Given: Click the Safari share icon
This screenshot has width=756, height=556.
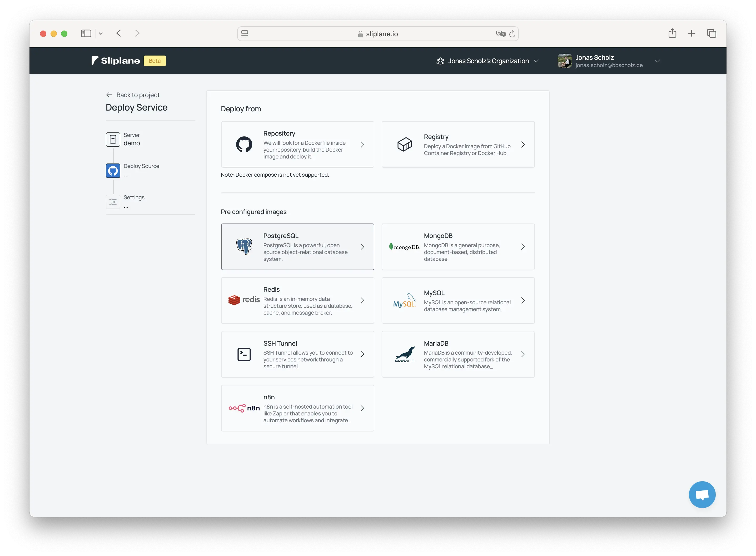Looking at the screenshot, I should click(x=672, y=33).
